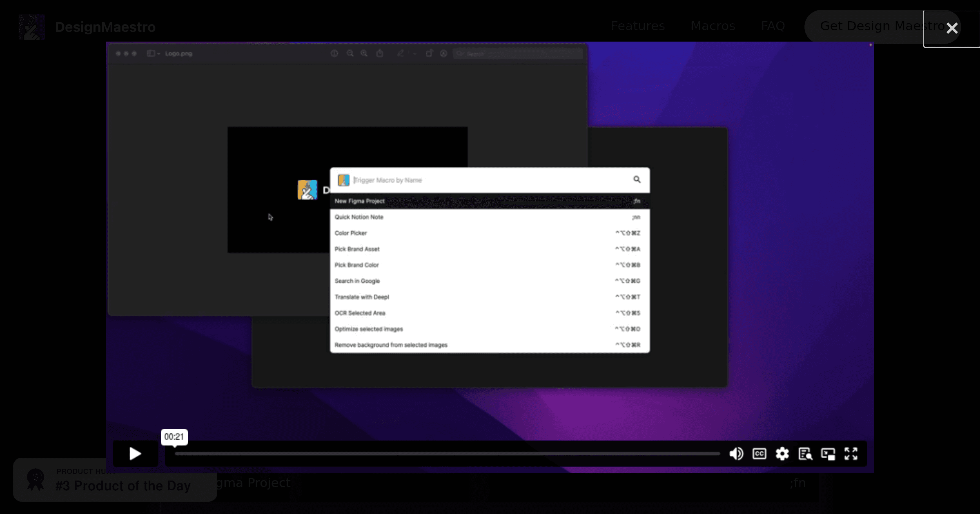Click the markup pen in the Preview toolbar
Viewport: 980px width, 514px height.
(x=401, y=53)
